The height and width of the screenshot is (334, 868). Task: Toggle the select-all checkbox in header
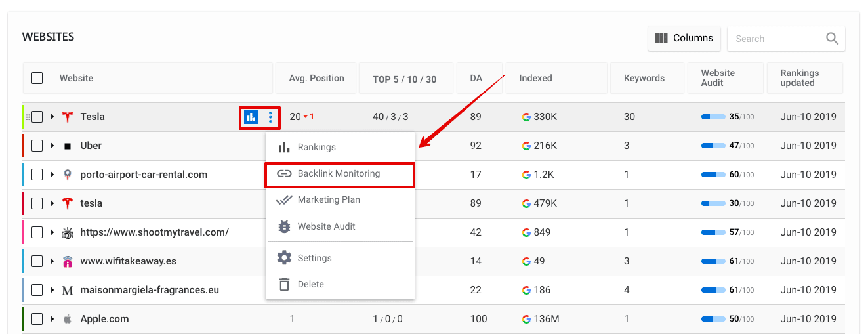[x=37, y=78]
